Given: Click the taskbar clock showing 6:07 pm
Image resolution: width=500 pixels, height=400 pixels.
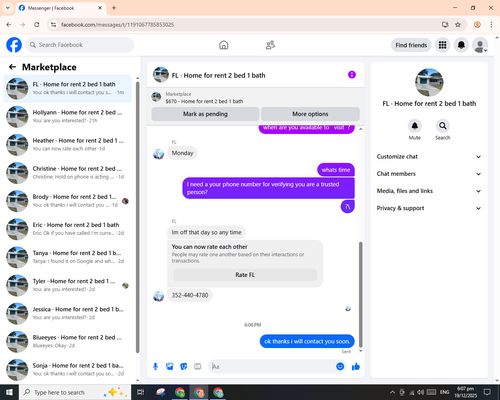Looking at the screenshot, I should 465,392.
